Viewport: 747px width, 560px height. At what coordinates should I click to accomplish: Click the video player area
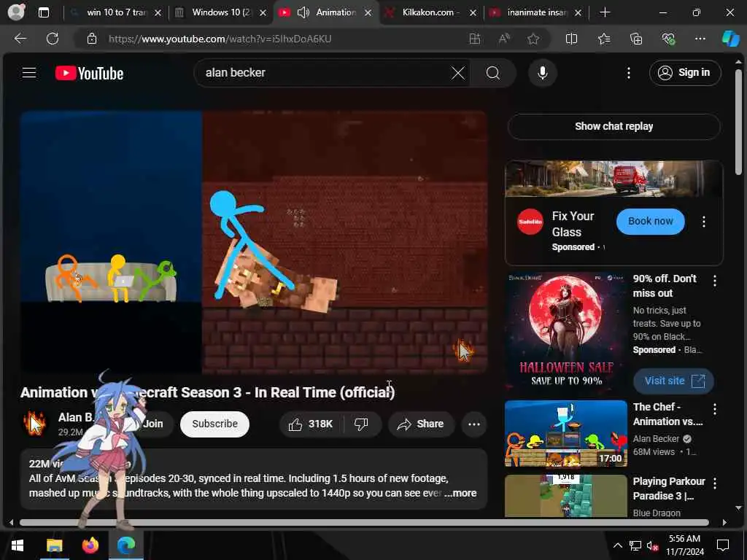click(253, 241)
